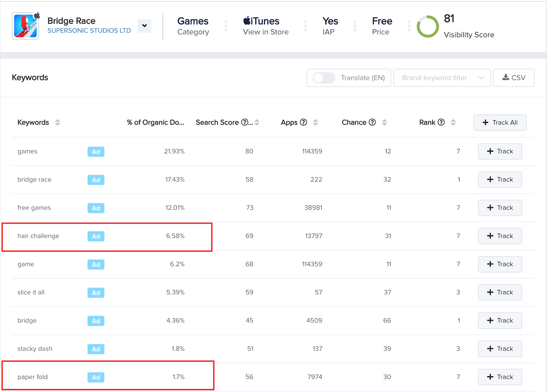This screenshot has width=547, height=392.
Task: Click the Ad badge for 'stacky dash'
Action: (x=96, y=349)
